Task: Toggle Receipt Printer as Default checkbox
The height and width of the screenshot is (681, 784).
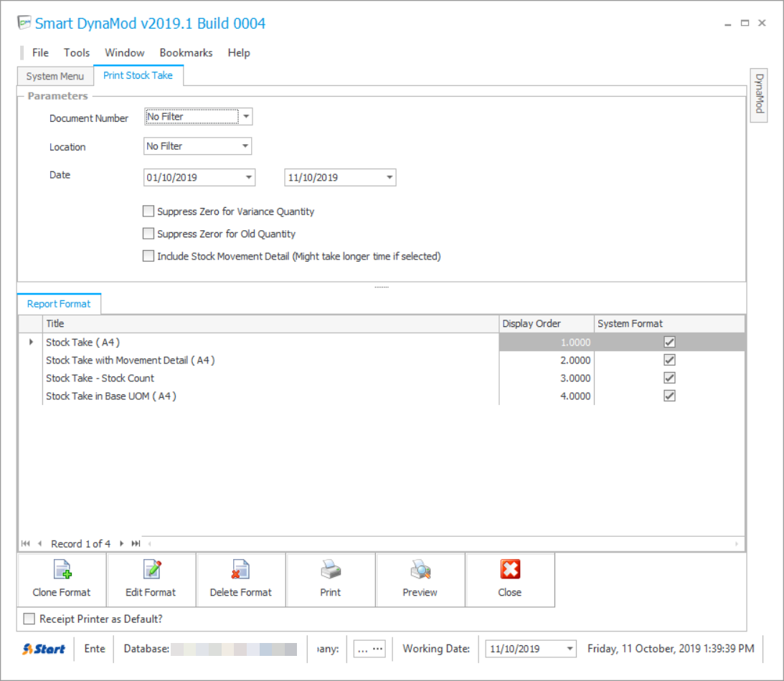Action: 29,619
